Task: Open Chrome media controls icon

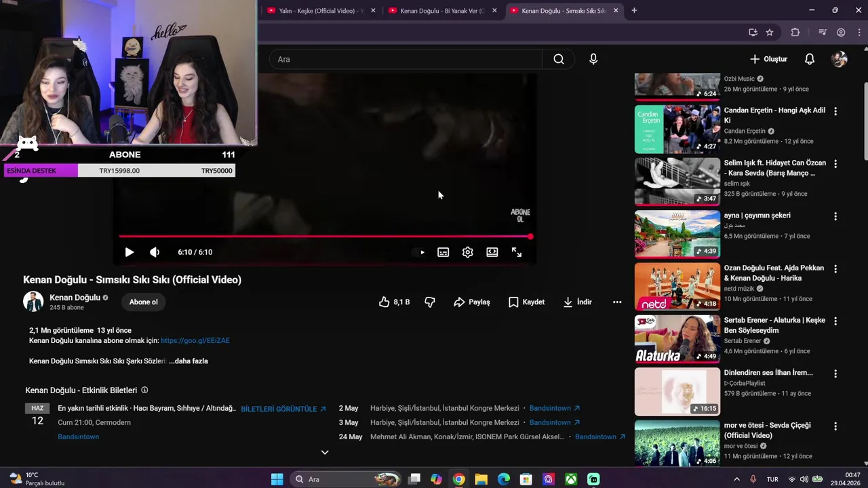Action: click(823, 32)
